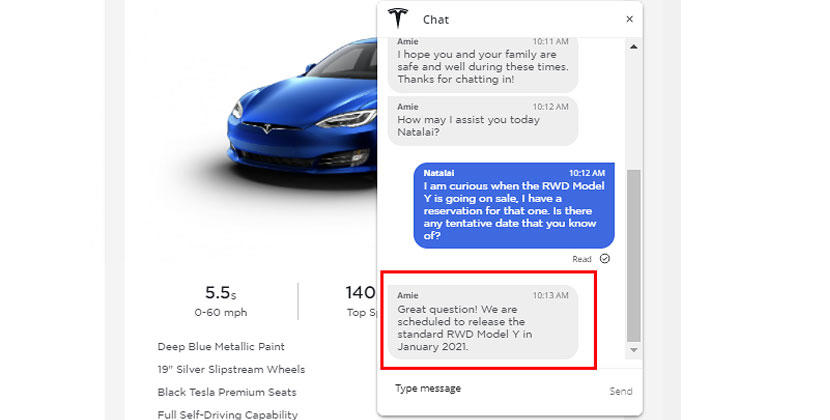Select 19" Silver Slipstream Wheels option
830x420 pixels.
(231, 369)
